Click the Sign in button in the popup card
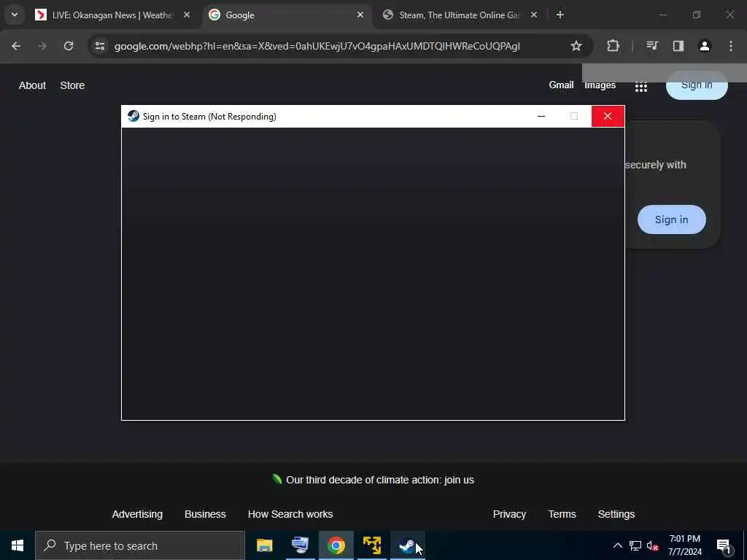This screenshot has height=560, width=747. point(672,219)
